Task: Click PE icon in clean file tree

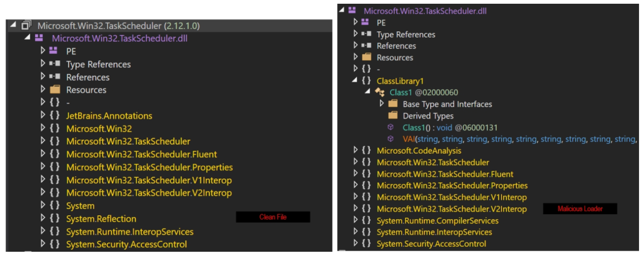Action: click(x=54, y=51)
